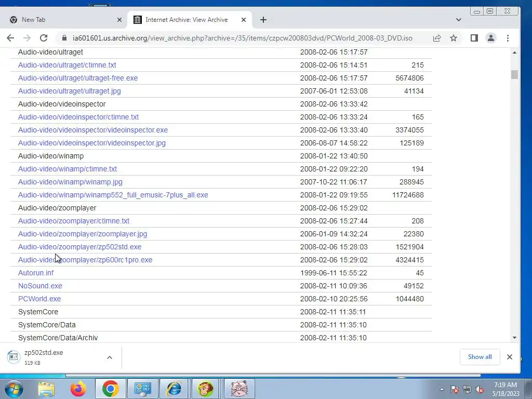The height and width of the screenshot is (399, 532).
Task: Click the Audio-video/winamp folder text
Action: click(x=51, y=156)
